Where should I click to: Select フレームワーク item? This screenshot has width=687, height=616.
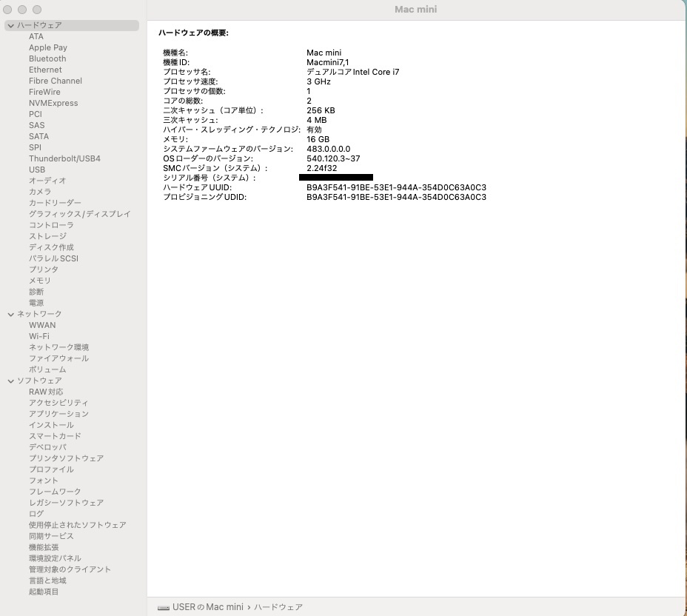tap(55, 492)
